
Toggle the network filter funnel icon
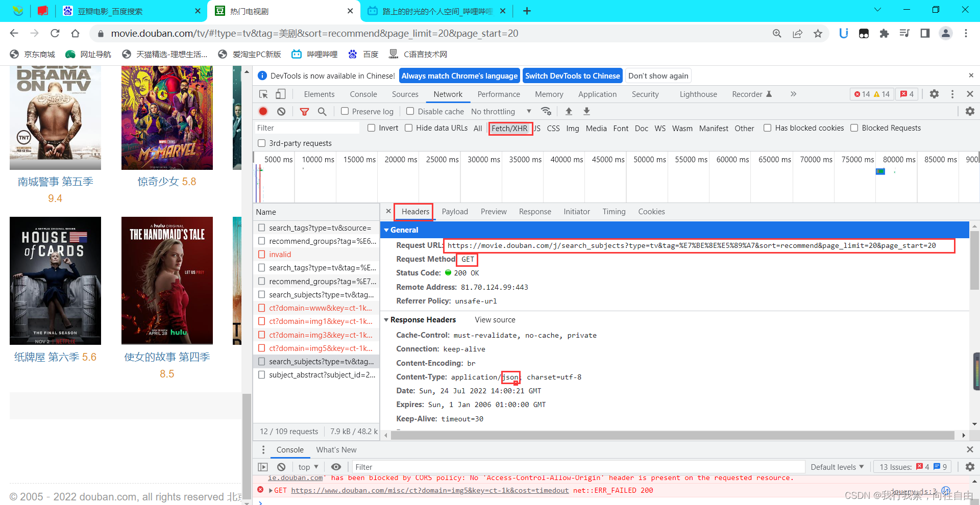(x=304, y=111)
